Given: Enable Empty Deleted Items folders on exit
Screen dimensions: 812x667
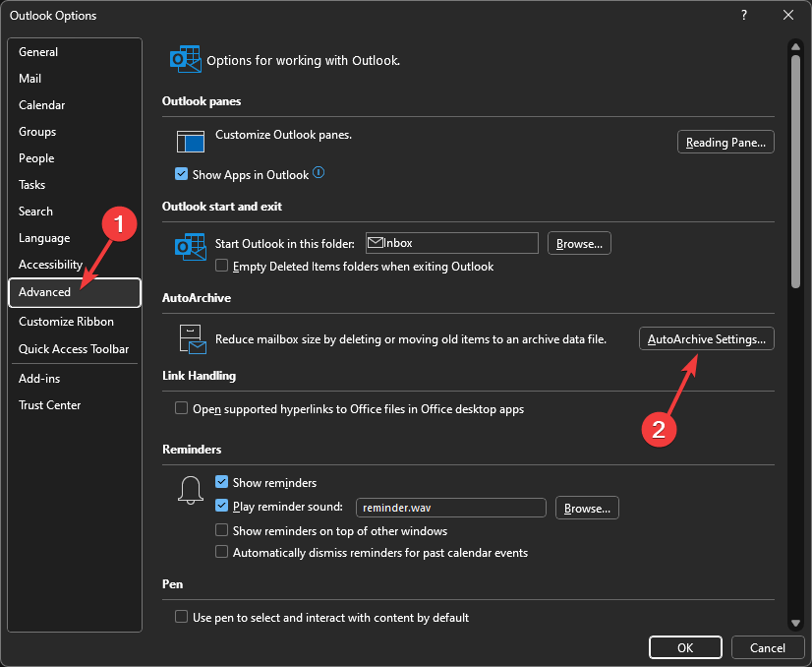Looking at the screenshot, I should click(x=222, y=266).
